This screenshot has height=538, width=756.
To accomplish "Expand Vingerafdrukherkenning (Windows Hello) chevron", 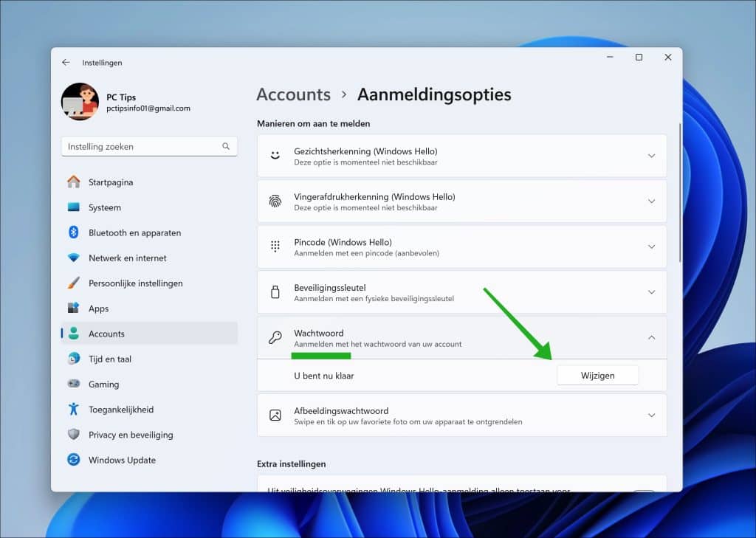I will (x=651, y=201).
